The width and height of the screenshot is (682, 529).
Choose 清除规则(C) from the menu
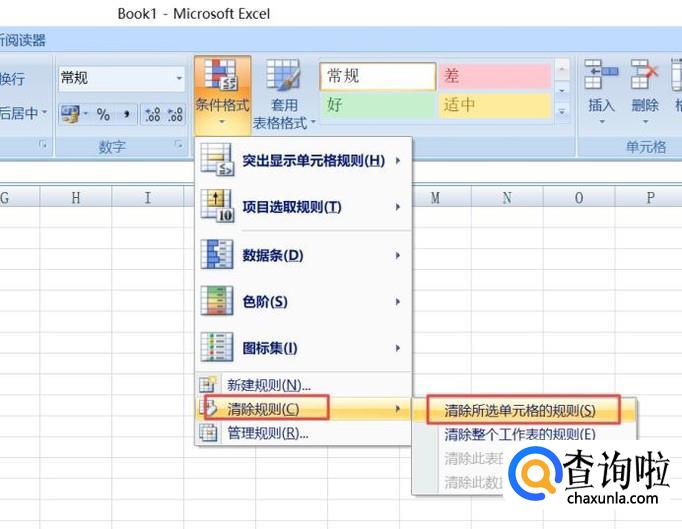coord(303,409)
